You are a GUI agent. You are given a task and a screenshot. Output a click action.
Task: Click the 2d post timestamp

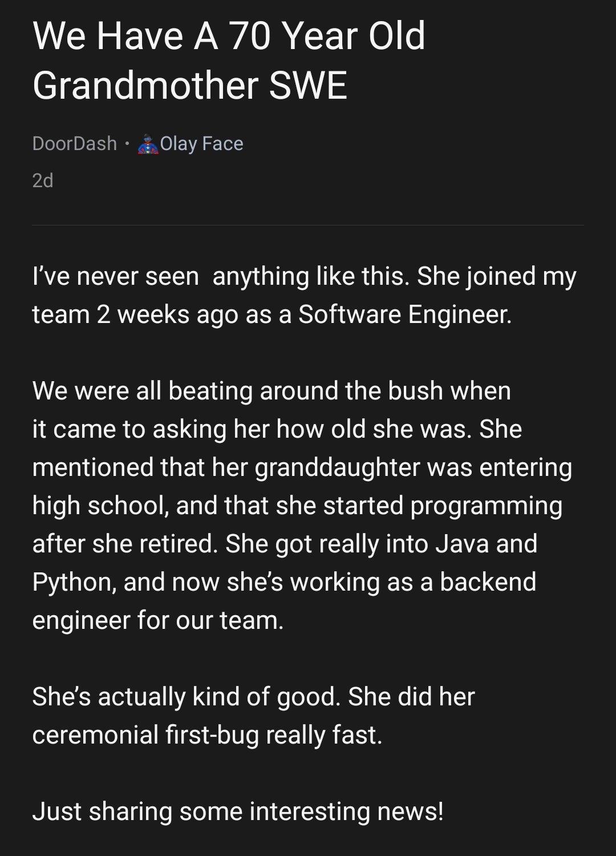[43, 180]
